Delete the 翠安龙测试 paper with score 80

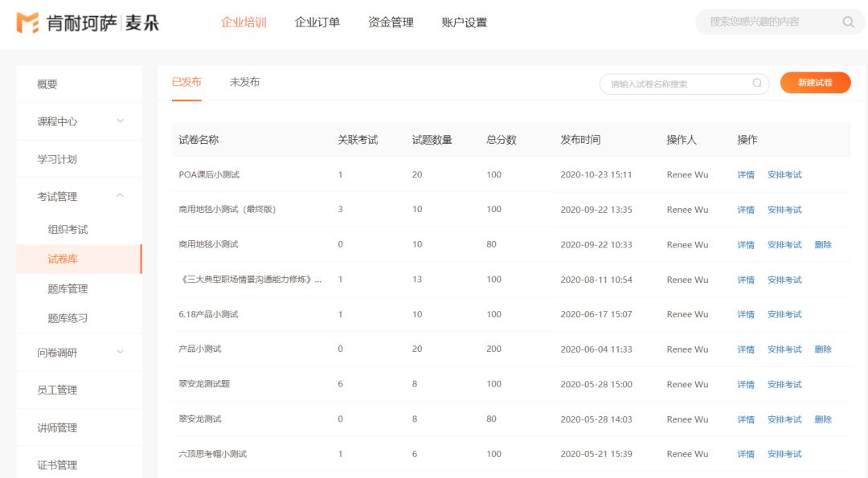(x=823, y=419)
